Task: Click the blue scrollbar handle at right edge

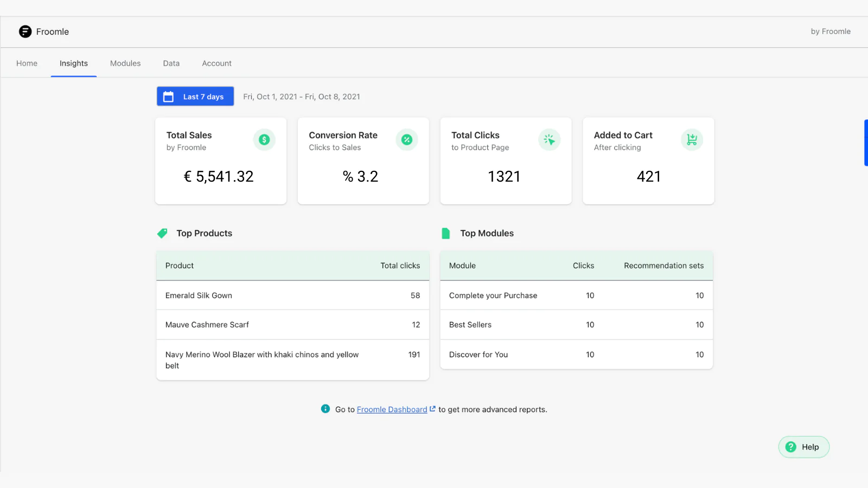Action: [x=866, y=143]
